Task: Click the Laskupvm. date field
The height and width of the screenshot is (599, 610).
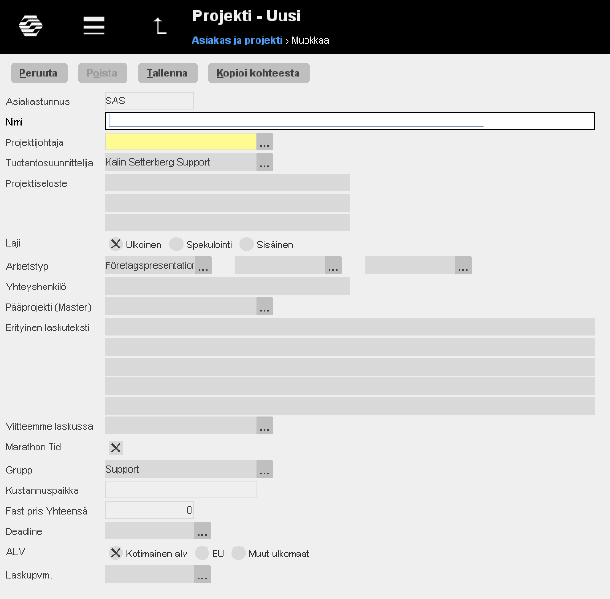Action: tap(149, 574)
